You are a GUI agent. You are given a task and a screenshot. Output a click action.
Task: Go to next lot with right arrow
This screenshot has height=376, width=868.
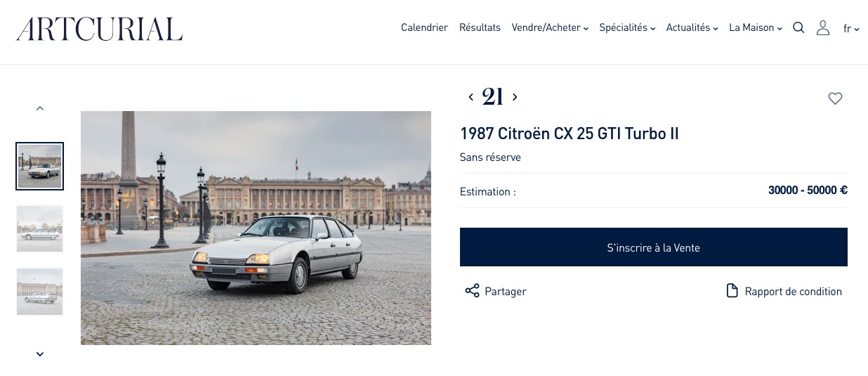pyautogui.click(x=515, y=97)
